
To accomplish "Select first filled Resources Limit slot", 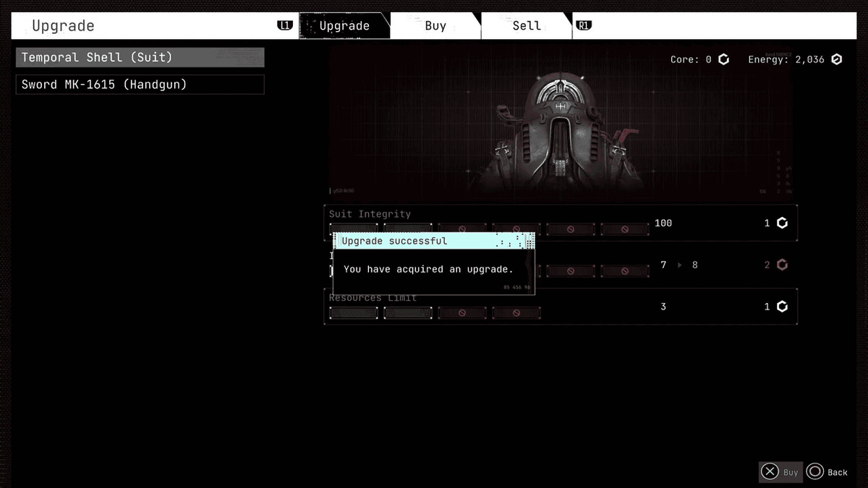I will tap(354, 313).
